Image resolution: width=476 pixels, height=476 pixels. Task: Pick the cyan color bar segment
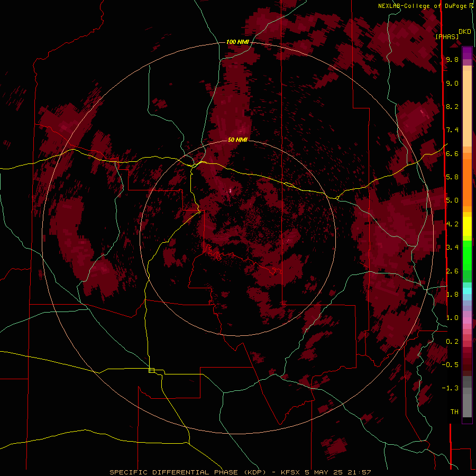tap(467, 291)
